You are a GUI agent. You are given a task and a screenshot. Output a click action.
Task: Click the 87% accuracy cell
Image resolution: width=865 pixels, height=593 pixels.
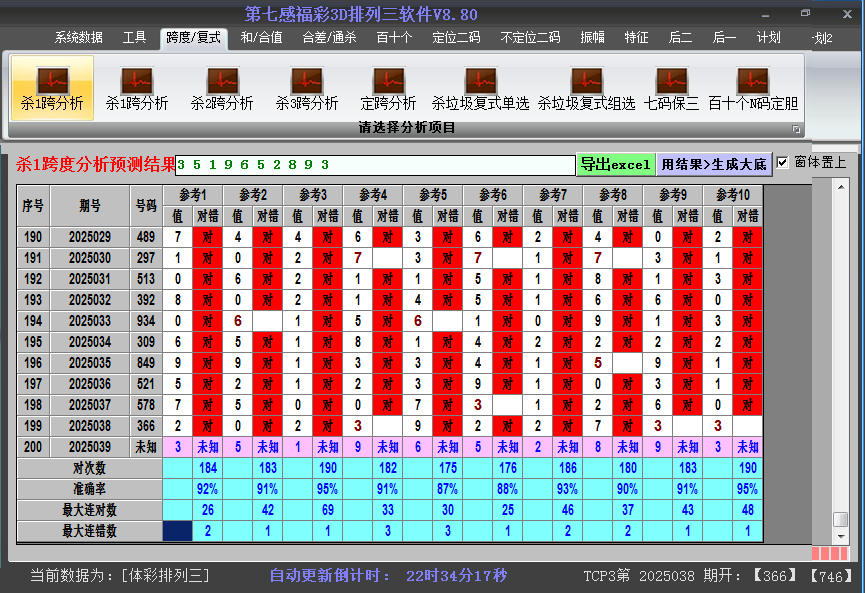coord(447,489)
